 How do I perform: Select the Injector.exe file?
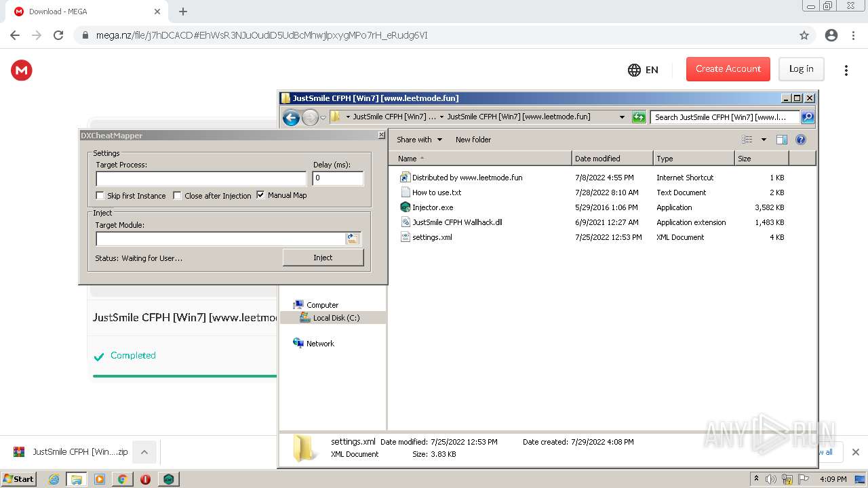[433, 207]
